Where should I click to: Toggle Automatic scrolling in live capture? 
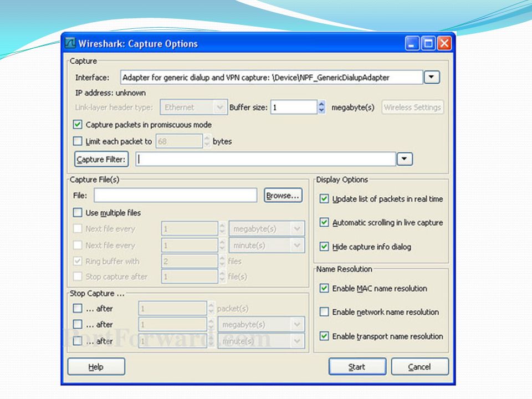pyautogui.click(x=324, y=222)
